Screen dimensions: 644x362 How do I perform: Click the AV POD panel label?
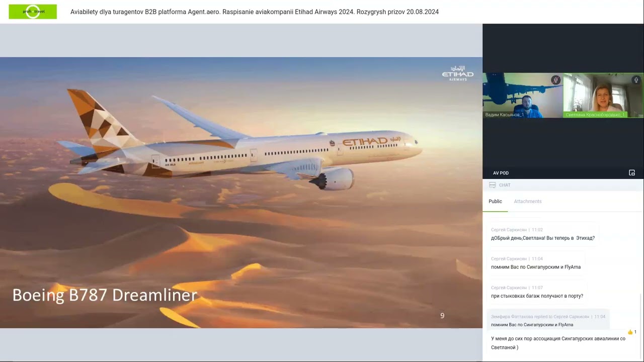point(501,173)
